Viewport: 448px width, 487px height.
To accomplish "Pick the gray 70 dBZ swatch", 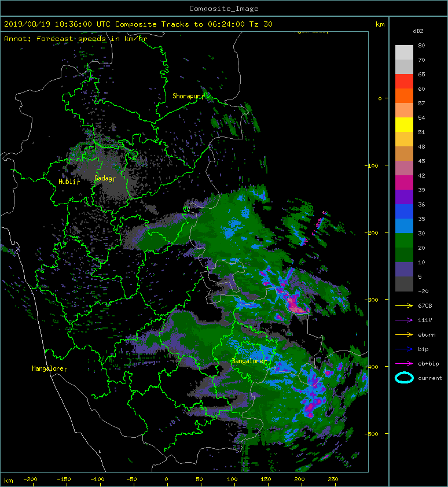I will coord(404,67).
